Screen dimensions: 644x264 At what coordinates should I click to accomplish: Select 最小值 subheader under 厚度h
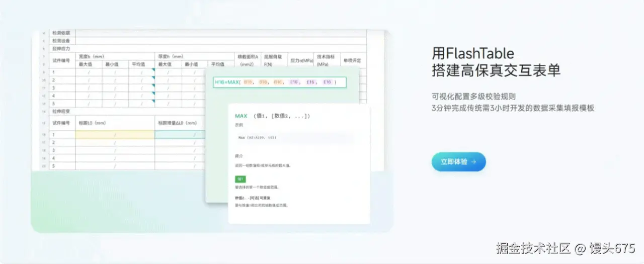192,64
